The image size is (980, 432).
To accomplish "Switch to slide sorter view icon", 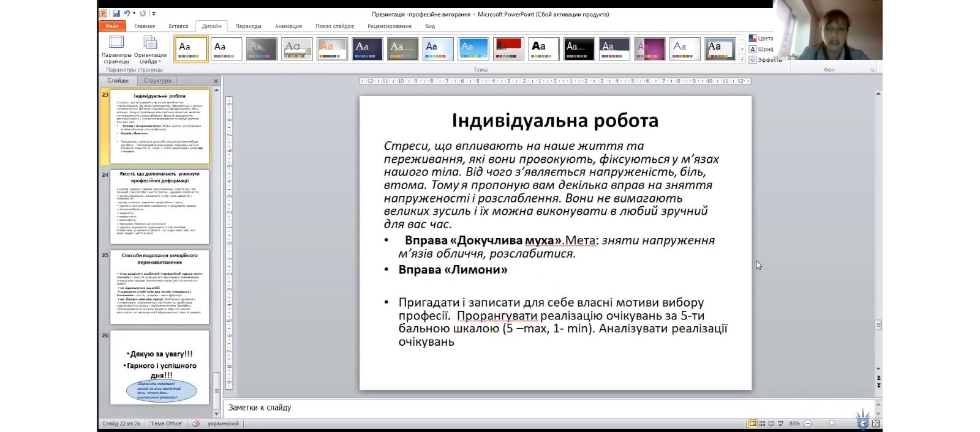I will [762, 423].
